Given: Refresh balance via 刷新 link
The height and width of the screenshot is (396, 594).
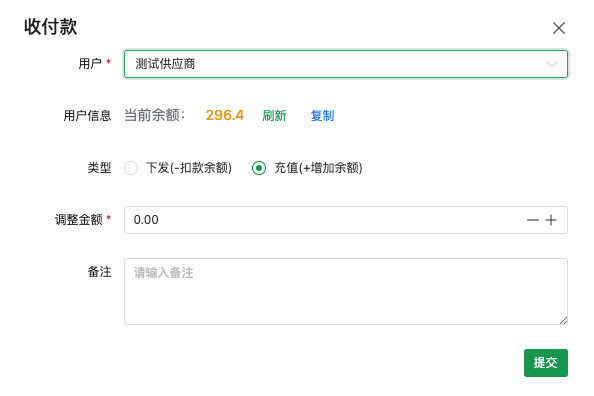Looking at the screenshot, I should pos(274,116).
